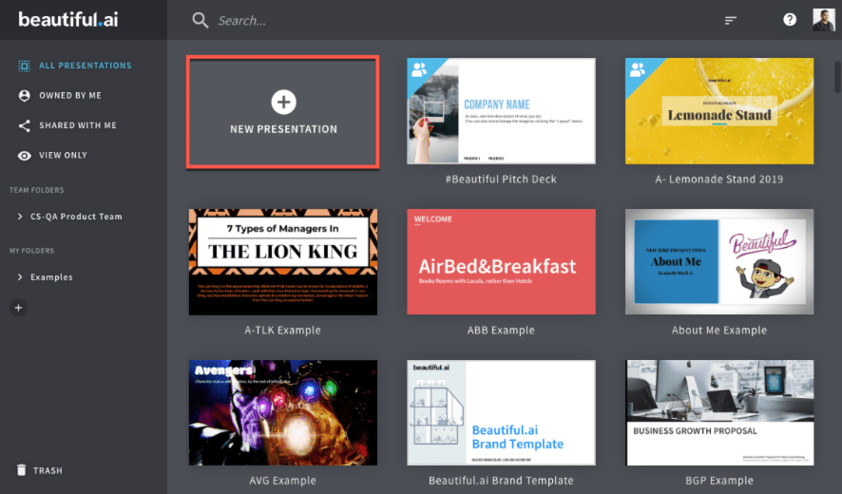Type in the Search field
Screen dimensions: 842x494
pos(400,20)
